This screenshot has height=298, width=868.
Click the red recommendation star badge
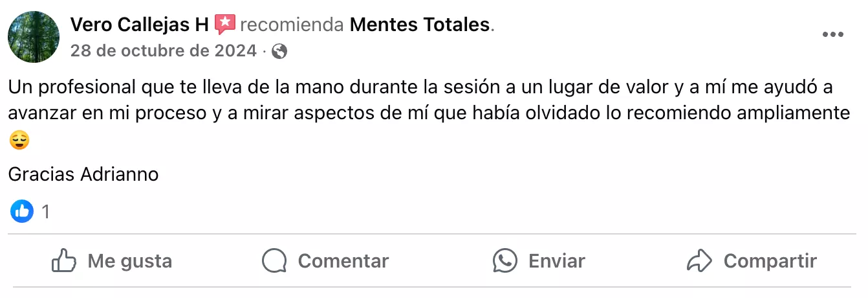point(224,25)
